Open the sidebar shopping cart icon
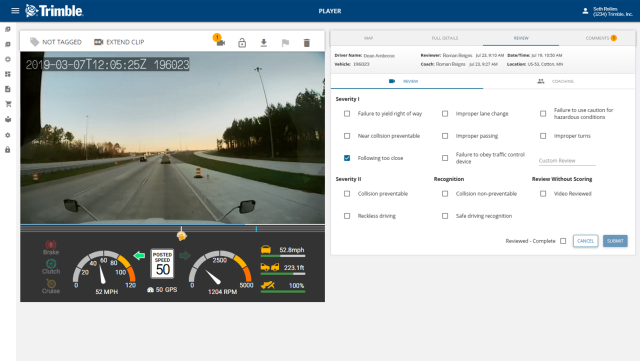This screenshot has height=361, width=640. [8, 104]
